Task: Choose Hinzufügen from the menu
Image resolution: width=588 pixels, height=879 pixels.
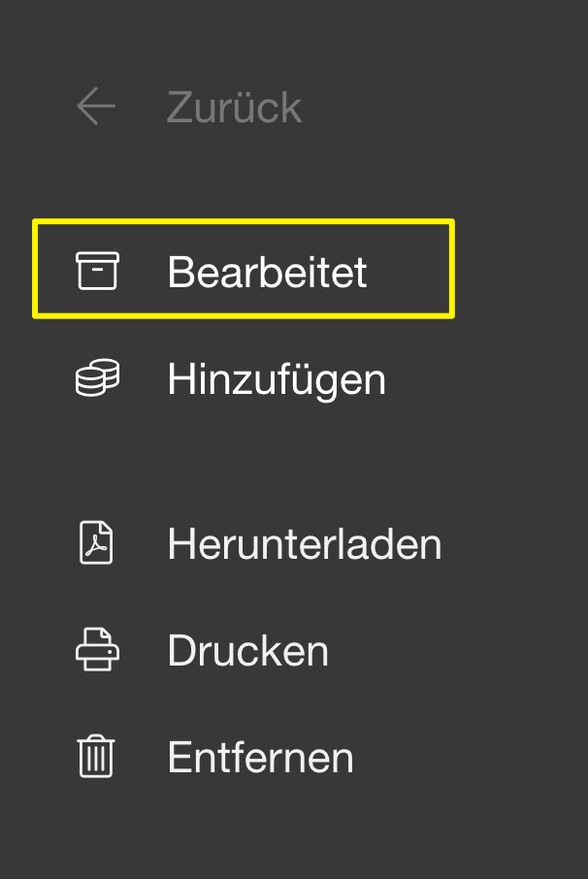Action: 277,378
